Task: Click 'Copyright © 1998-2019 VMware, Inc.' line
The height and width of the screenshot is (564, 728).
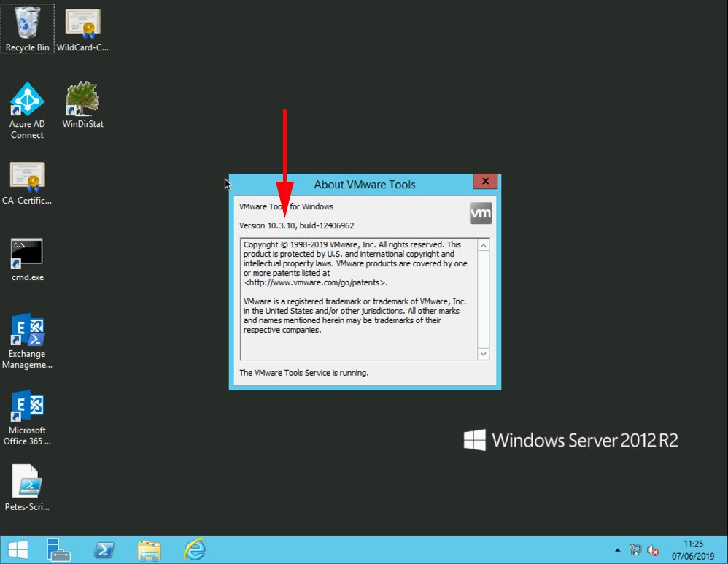Action: click(352, 244)
